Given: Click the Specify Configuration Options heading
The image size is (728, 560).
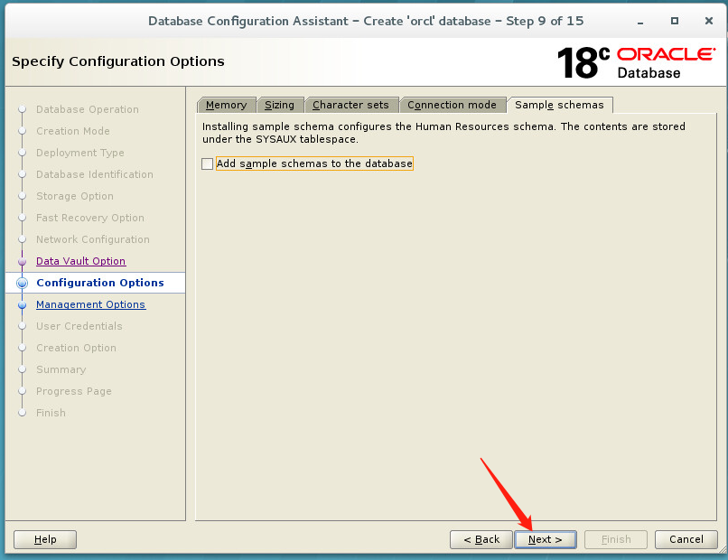Looking at the screenshot, I should pyautogui.click(x=118, y=61).
